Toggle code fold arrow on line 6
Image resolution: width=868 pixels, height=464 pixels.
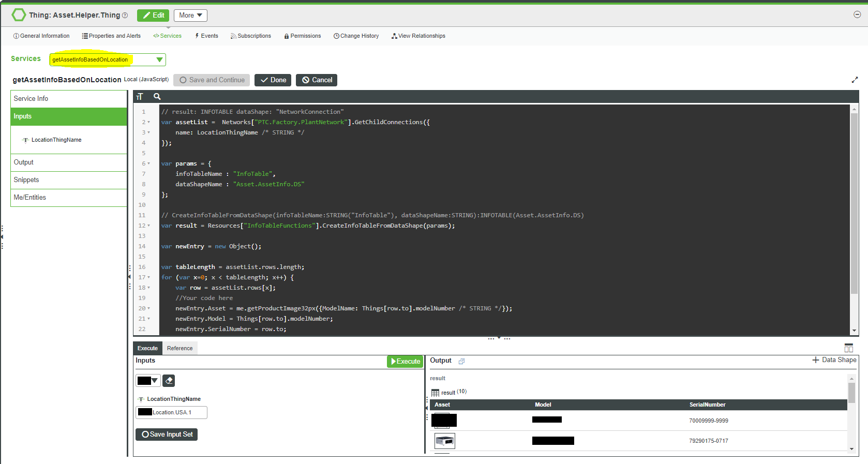click(149, 163)
